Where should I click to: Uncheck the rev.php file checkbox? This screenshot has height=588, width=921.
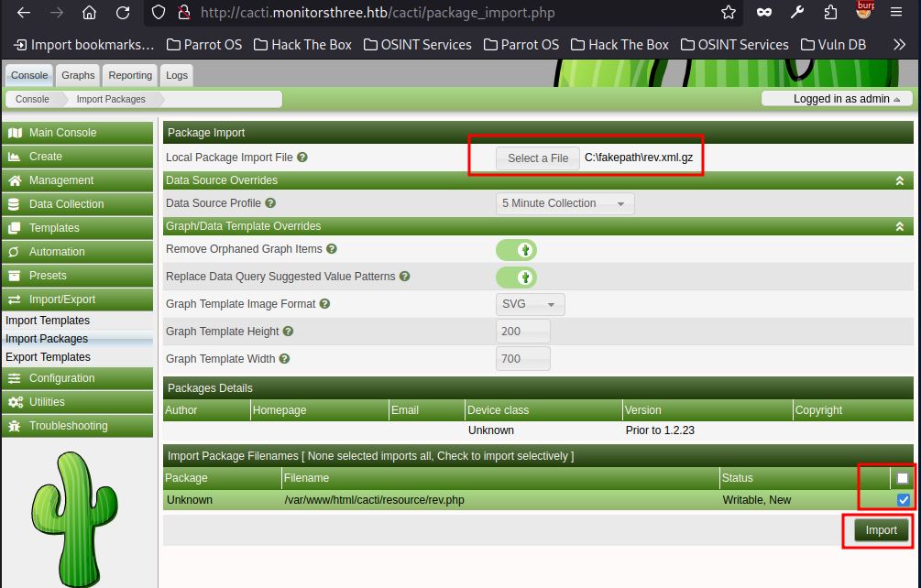[904, 500]
